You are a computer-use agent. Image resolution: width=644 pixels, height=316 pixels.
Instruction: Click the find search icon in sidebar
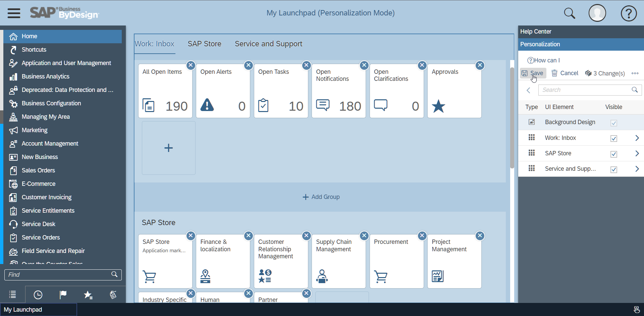(x=114, y=274)
